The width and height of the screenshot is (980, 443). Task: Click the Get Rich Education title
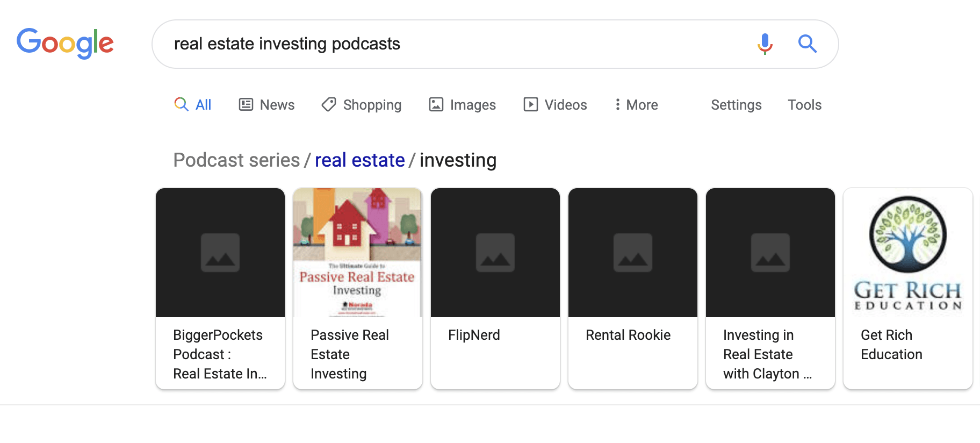pyautogui.click(x=891, y=345)
